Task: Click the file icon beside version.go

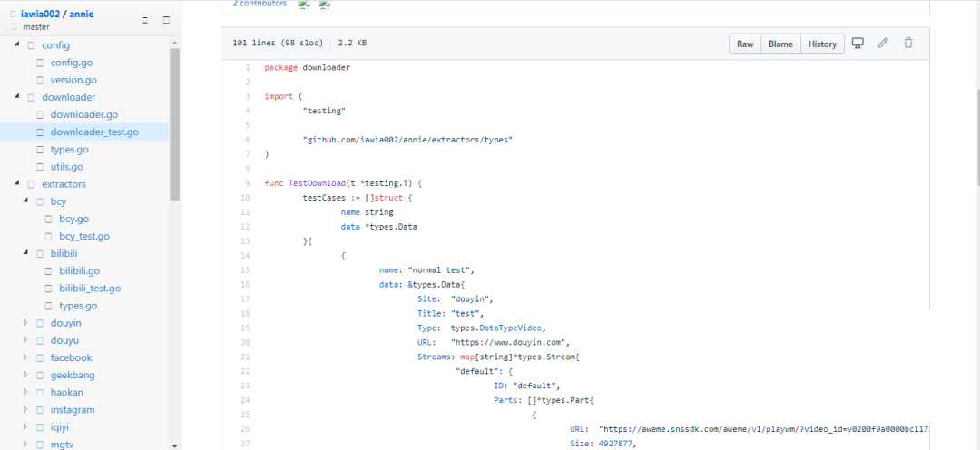Action: coord(40,80)
